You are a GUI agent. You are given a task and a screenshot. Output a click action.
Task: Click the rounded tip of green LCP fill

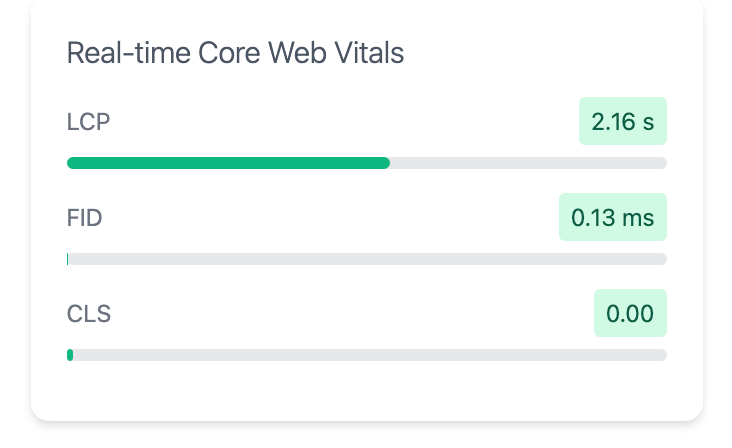pyautogui.click(x=385, y=163)
